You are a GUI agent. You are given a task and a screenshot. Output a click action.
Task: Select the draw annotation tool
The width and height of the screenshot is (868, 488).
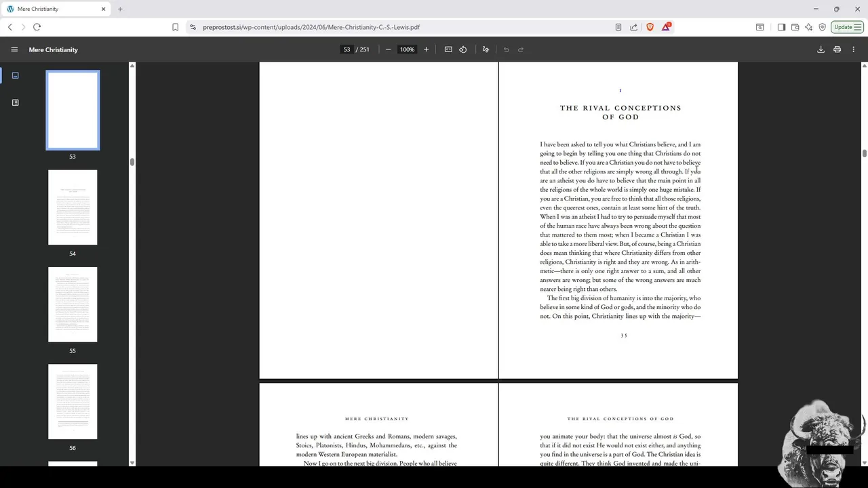pos(486,49)
